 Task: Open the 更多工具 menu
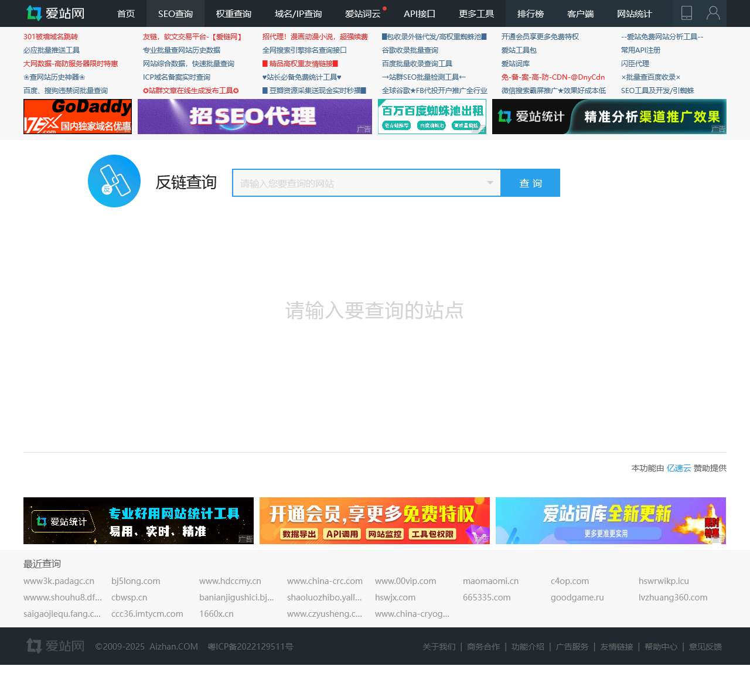point(476,13)
